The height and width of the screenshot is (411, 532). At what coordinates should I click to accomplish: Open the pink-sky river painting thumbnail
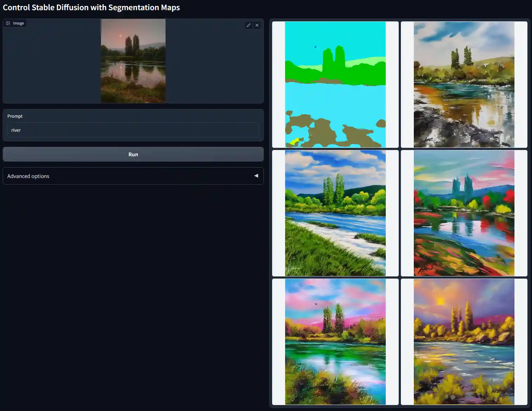point(335,342)
